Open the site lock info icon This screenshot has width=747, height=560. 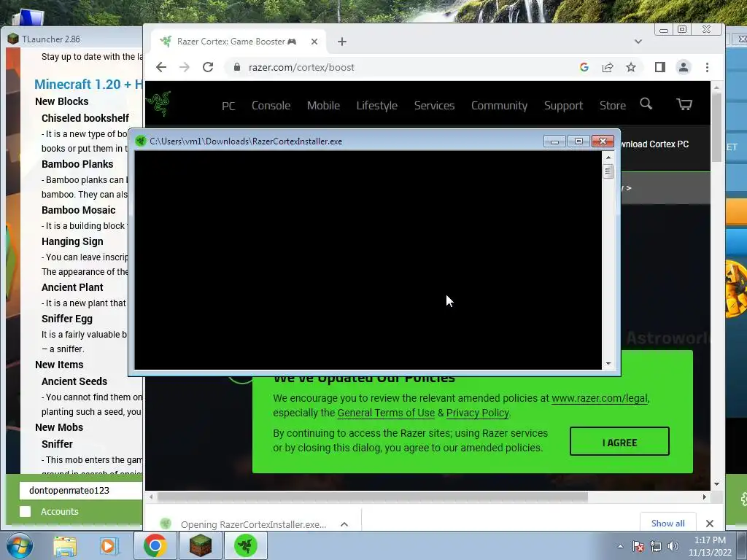pyautogui.click(x=237, y=67)
